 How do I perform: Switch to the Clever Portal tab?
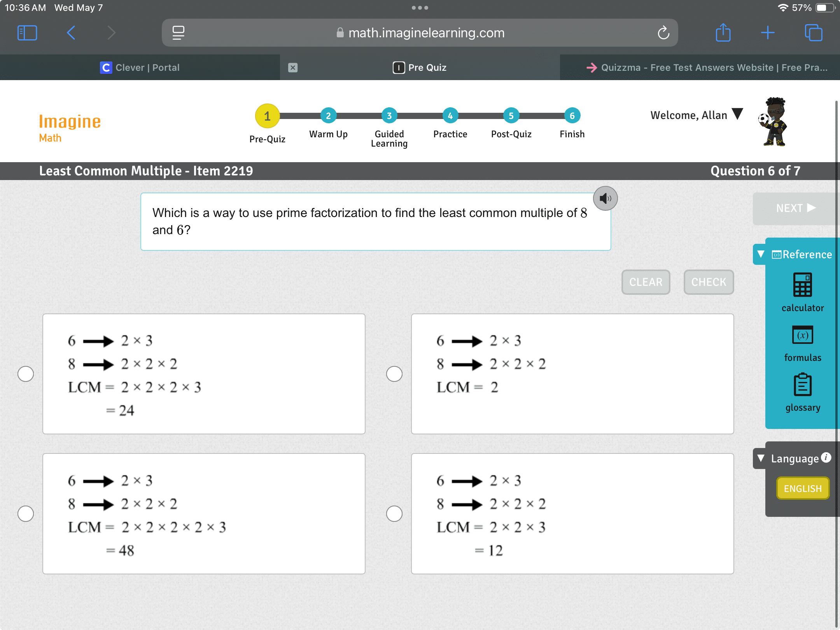[140, 67]
